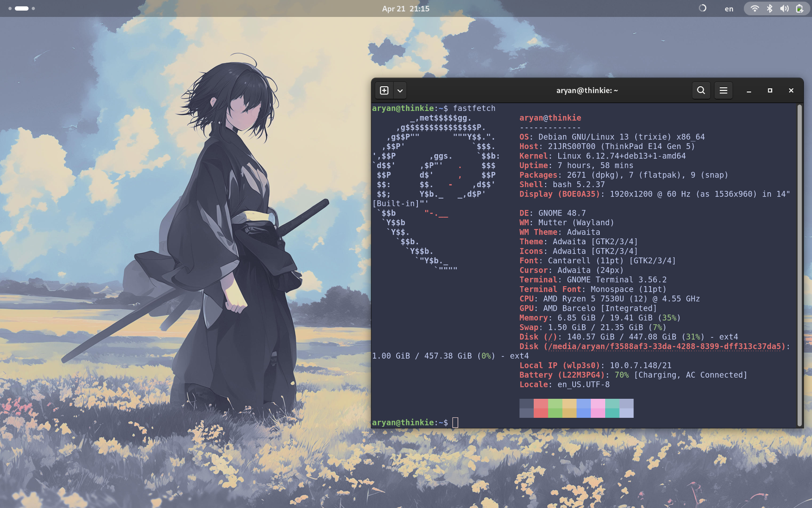Open a new terminal tab
The width and height of the screenshot is (812, 508).
384,91
